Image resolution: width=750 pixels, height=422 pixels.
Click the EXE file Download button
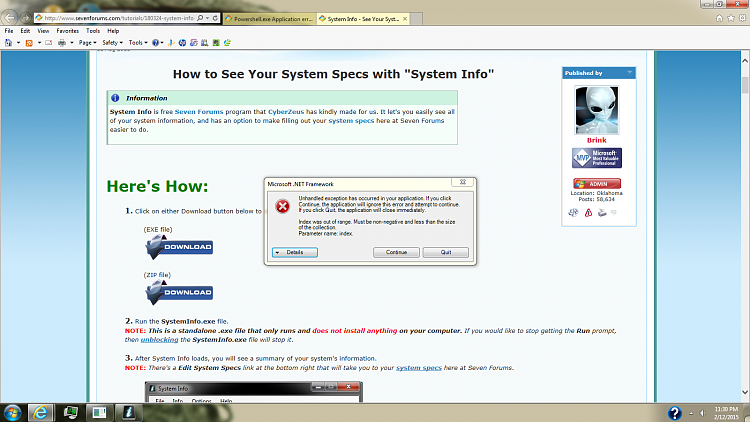(179, 247)
